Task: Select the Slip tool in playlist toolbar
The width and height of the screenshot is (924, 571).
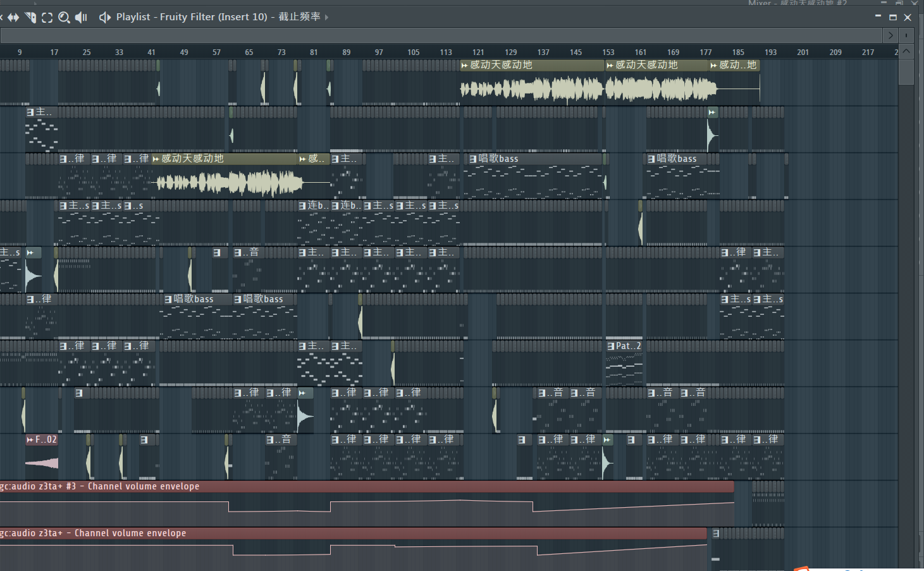Action: pyautogui.click(x=13, y=17)
